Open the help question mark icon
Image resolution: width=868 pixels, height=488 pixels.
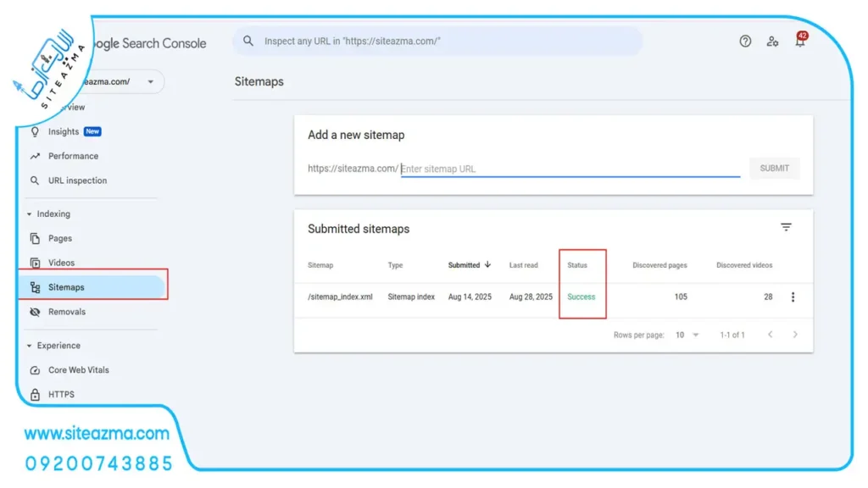[x=745, y=41]
